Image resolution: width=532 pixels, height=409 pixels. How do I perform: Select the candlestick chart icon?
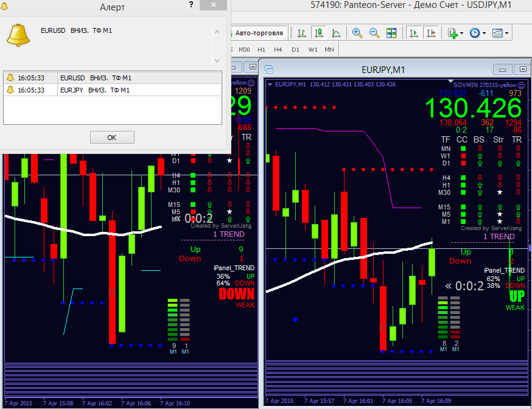pyautogui.click(x=318, y=33)
